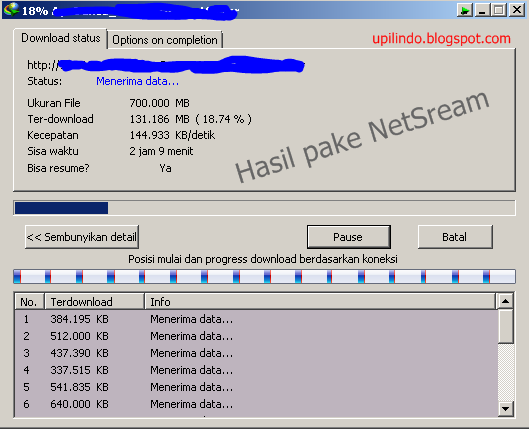Minimize the download window
The width and height of the screenshot is (529, 429).
pos(482,10)
